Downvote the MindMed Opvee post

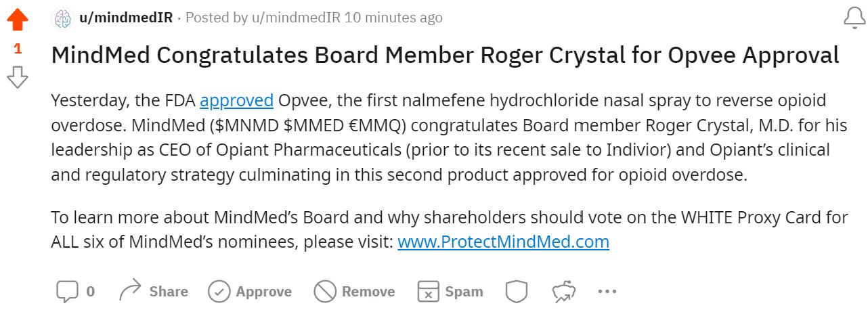tap(18, 77)
